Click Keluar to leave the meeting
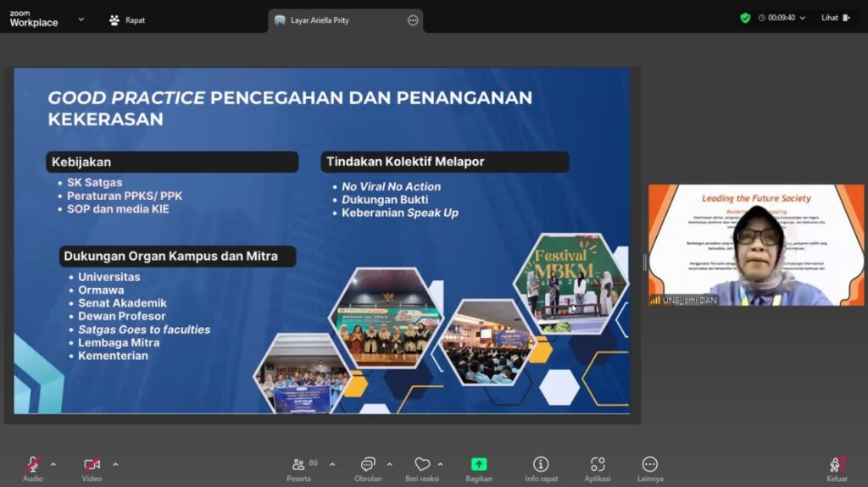 [x=836, y=465]
